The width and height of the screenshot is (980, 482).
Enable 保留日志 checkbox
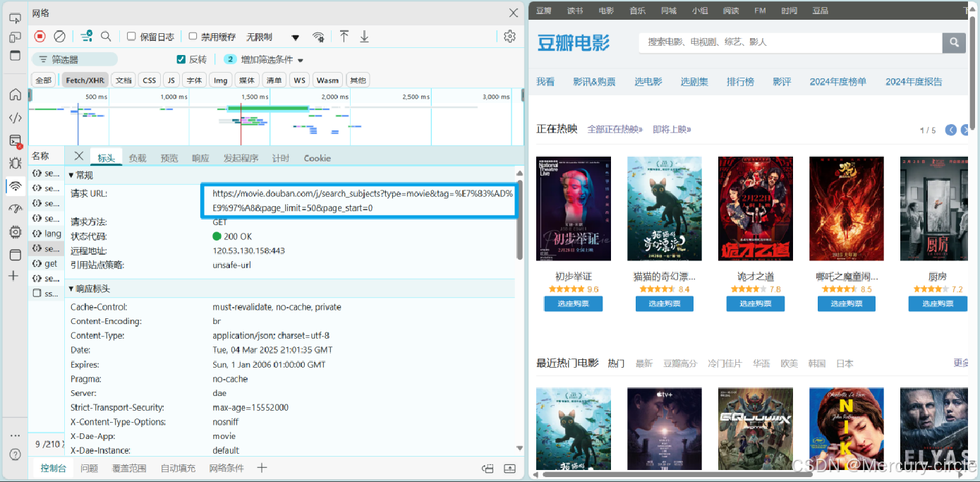131,36
